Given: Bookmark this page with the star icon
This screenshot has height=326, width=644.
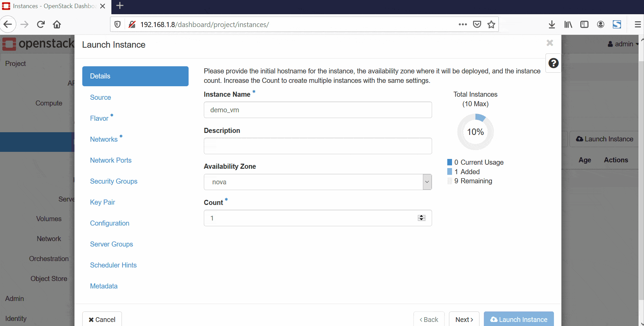Looking at the screenshot, I should coord(491,24).
